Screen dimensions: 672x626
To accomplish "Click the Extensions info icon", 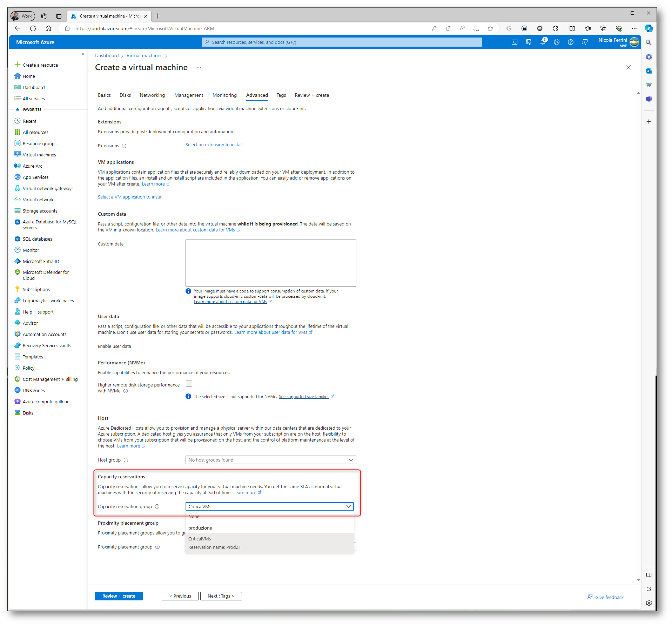I will click(x=124, y=146).
